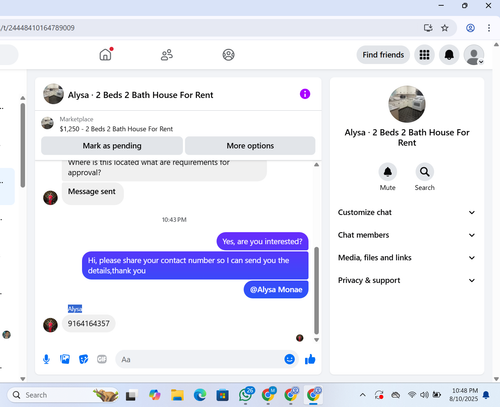Send a thumbs-up like
Screen dimensions: 500x407
coord(310,359)
